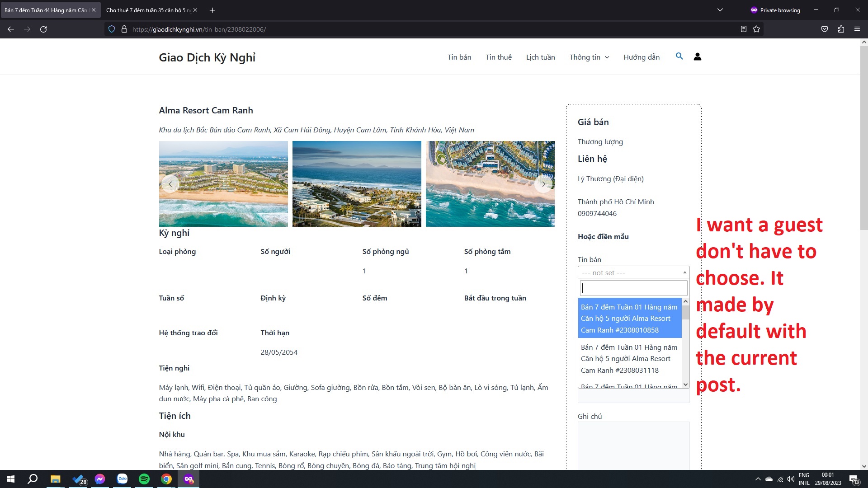Open the first resort aerial photo
868x488 pixels.
coord(223,184)
